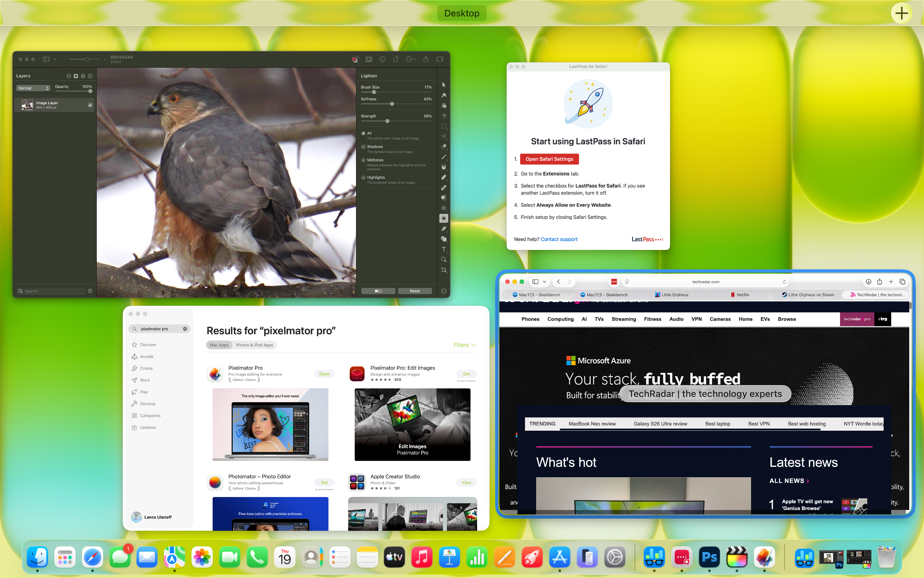The height and width of the screenshot is (578, 924).
Task: Select the rectangular selection tool
Action: [443, 126]
